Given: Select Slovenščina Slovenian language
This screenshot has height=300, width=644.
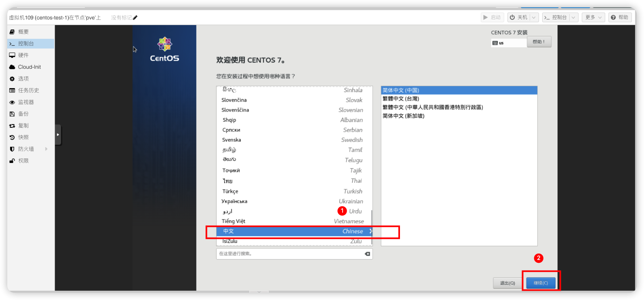Looking at the screenshot, I should (x=294, y=110).
